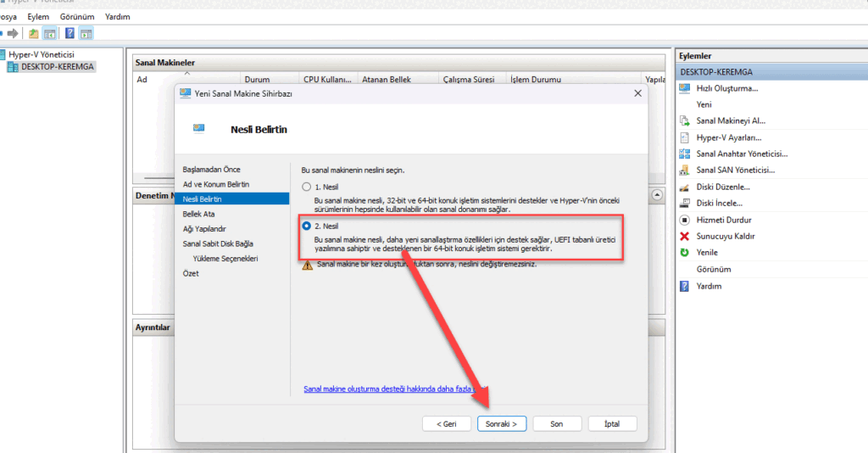Click the Eylemler pane title
Image resolution: width=868 pixels, height=453 pixels.
tap(695, 56)
